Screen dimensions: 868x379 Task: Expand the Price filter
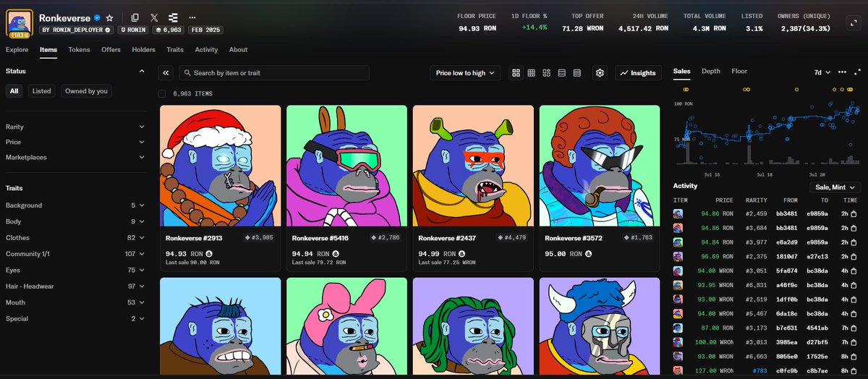(x=75, y=142)
